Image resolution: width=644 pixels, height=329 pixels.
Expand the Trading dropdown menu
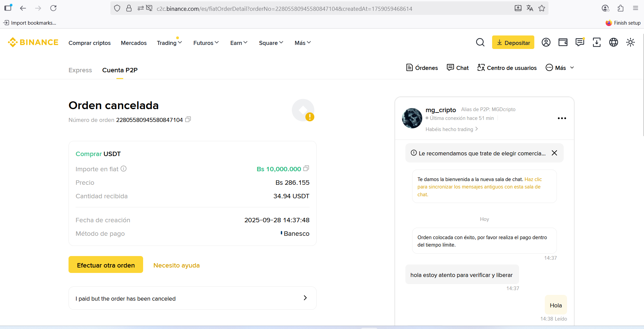point(169,43)
